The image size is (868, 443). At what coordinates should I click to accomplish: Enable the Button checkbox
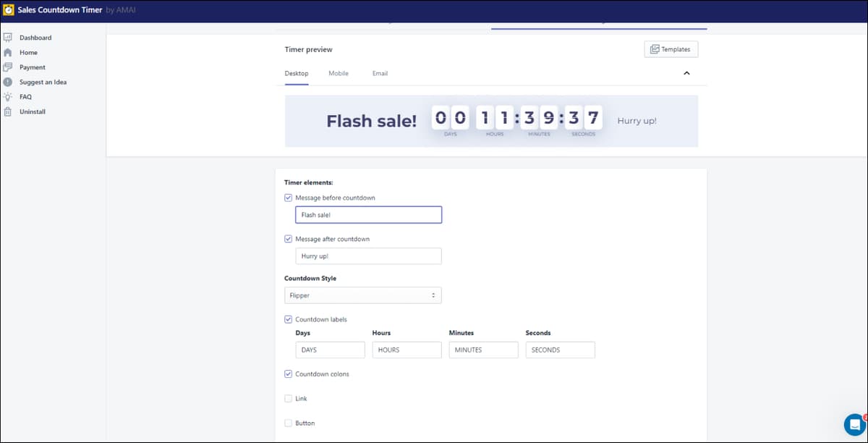pyautogui.click(x=289, y=423)
